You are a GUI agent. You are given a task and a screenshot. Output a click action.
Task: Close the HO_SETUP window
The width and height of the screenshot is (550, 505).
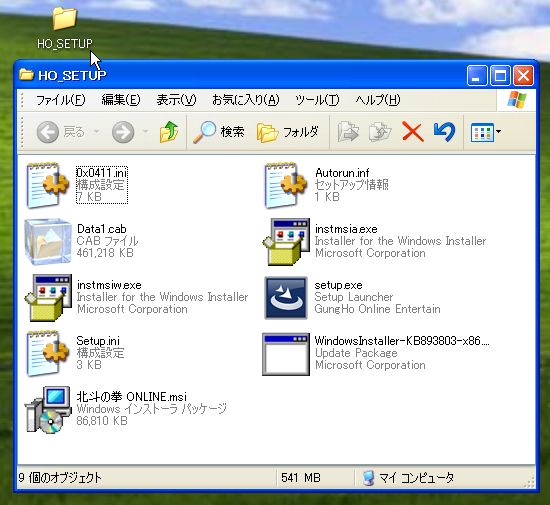point(523,75)
